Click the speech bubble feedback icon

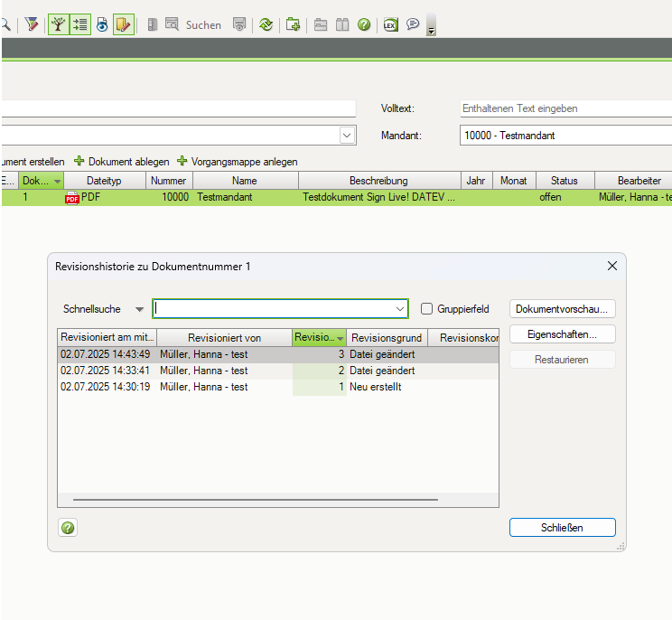(413, 24)
